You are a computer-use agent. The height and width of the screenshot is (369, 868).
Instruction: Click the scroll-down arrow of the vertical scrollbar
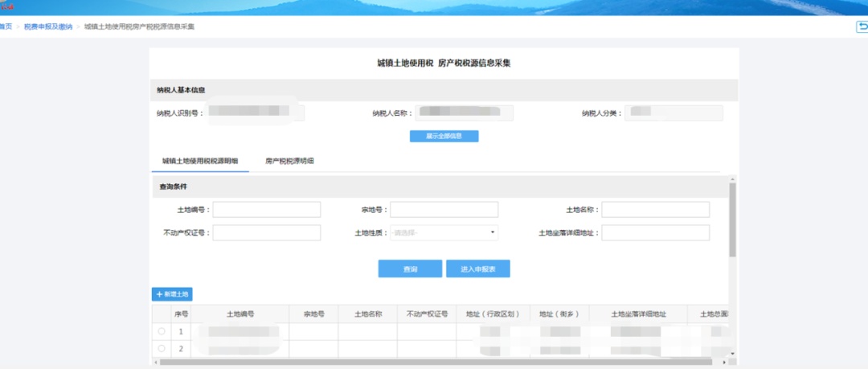(x=732, y=353)
